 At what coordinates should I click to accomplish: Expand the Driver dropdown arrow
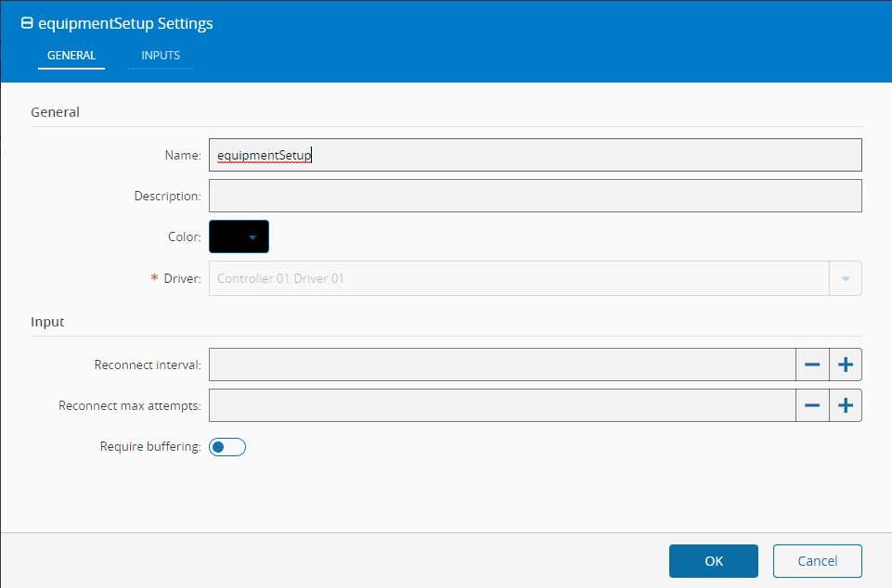pyautogui.click(x=845, y=278)
